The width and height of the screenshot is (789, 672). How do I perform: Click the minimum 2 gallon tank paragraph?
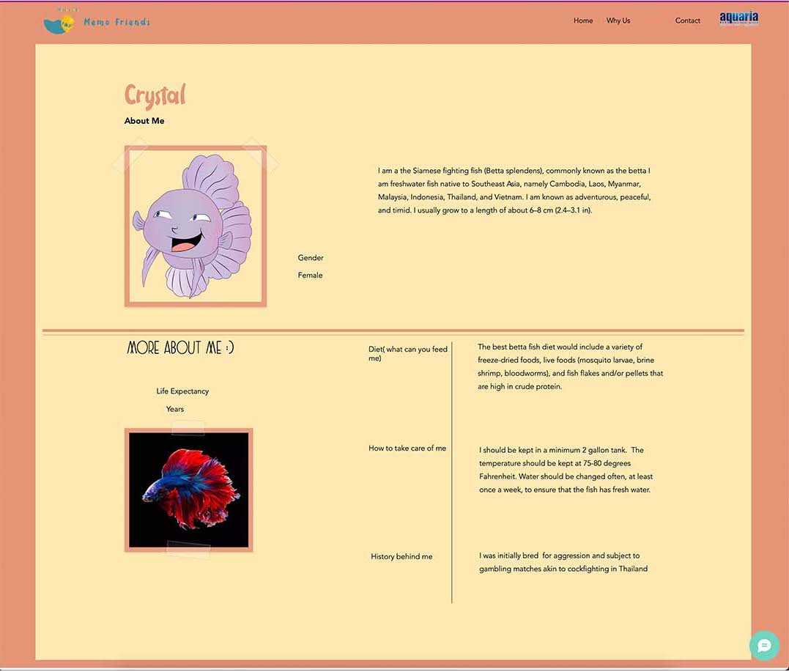pyautogui.click(x=566, y=470)
